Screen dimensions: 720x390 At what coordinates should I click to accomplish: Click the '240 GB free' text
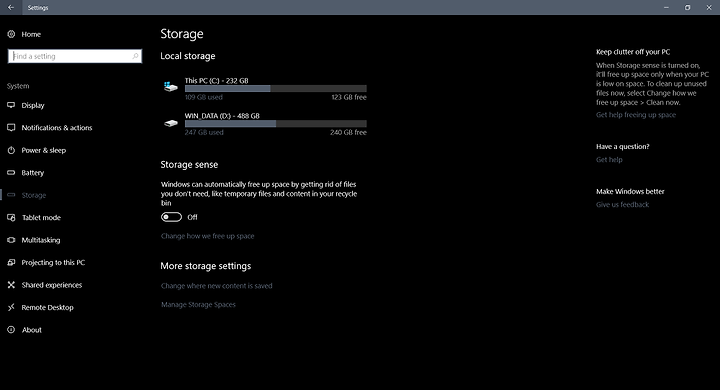click(348, 132)
